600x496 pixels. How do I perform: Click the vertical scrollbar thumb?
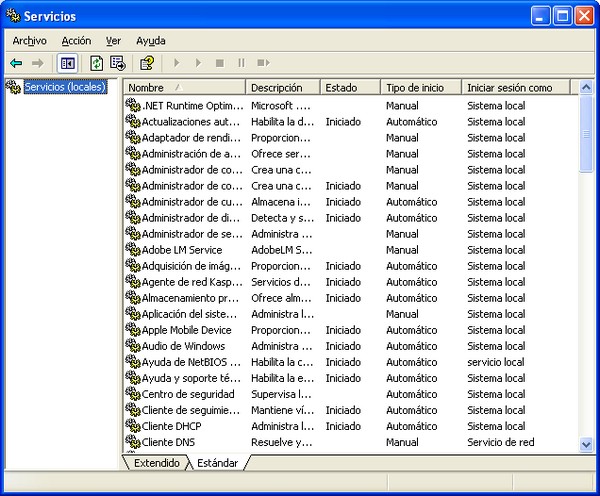tap(586, 134)
